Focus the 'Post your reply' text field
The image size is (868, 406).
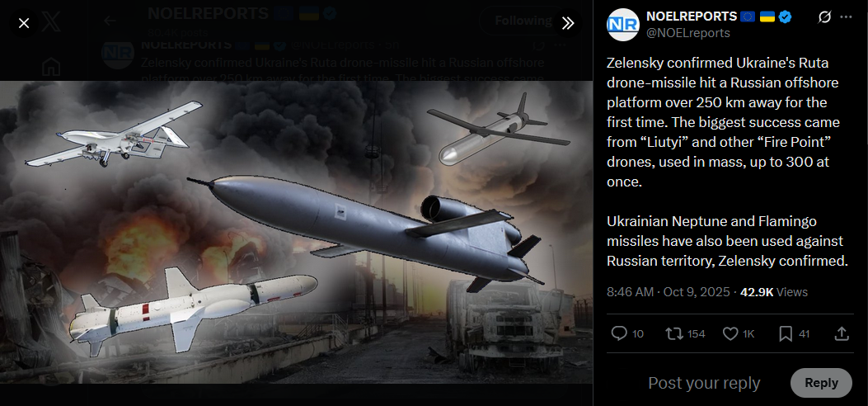(x=704, y=383)
